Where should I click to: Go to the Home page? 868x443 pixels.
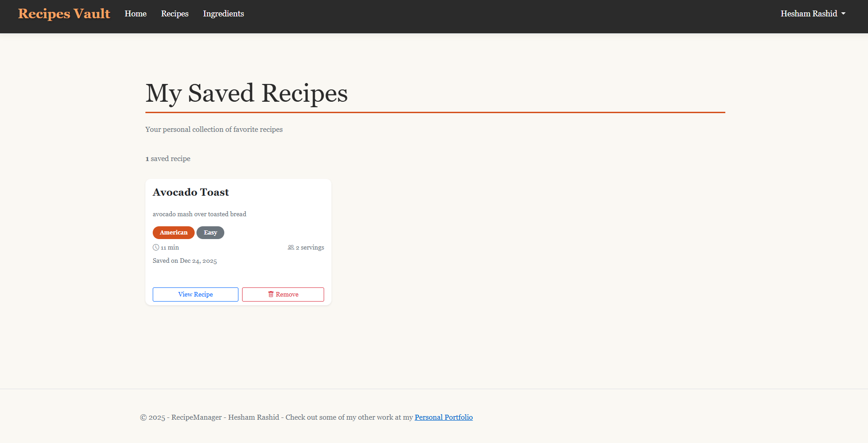pos(135,14)
